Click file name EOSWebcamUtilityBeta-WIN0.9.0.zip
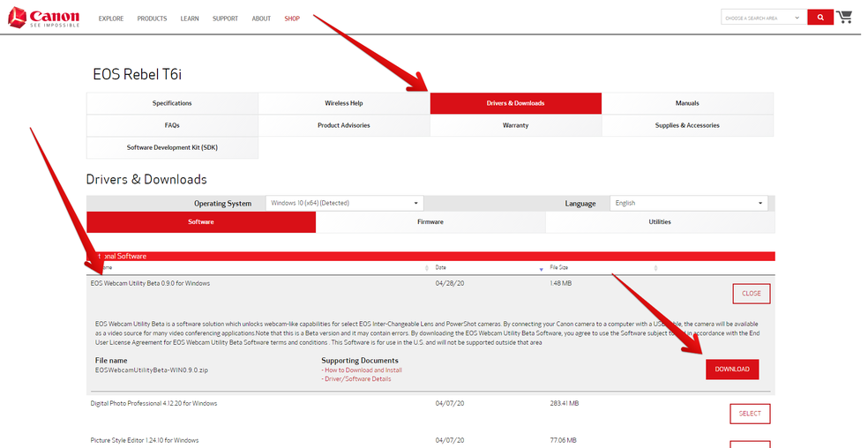The image size is (868, 448). 152,370
